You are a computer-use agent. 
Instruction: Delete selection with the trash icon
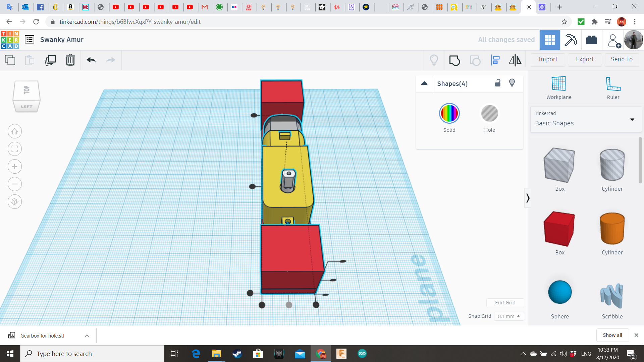point(70,60)
